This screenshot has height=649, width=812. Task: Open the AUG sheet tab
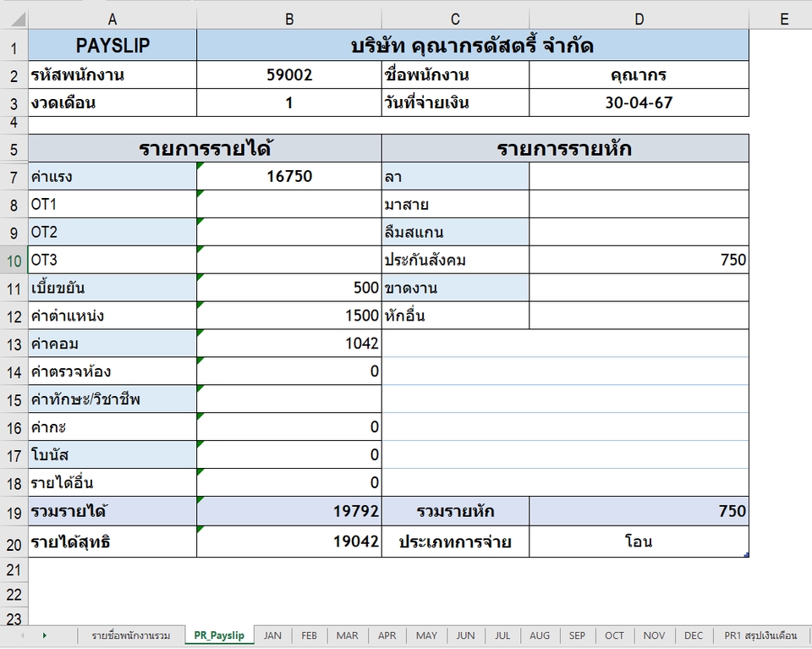[x=540, y=635]
